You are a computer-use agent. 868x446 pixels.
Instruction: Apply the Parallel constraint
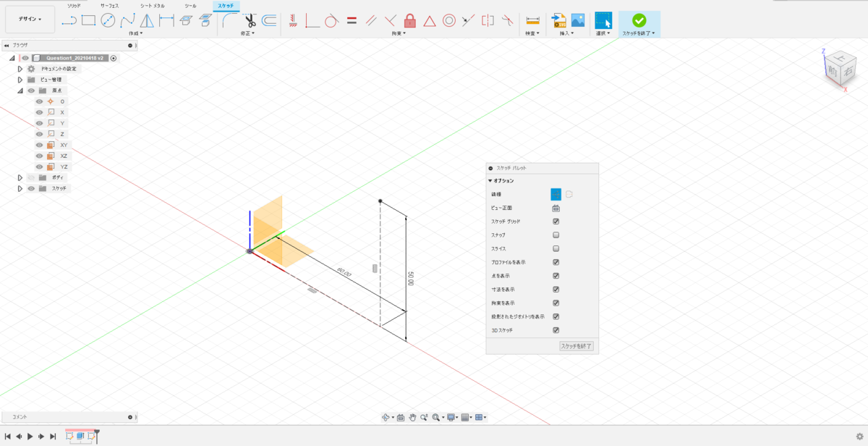371,20
